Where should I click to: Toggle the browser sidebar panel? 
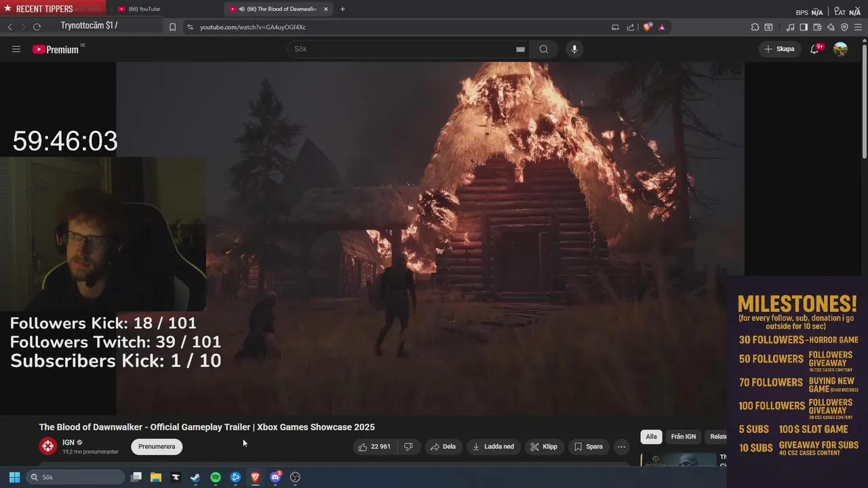(804, 27)
